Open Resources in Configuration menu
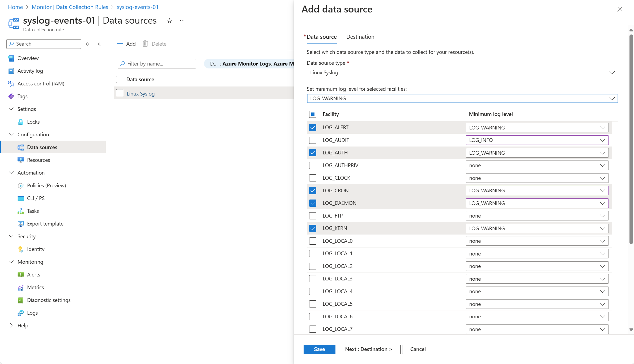The height and width of the screenshot is (364, 634). [39, 160]
